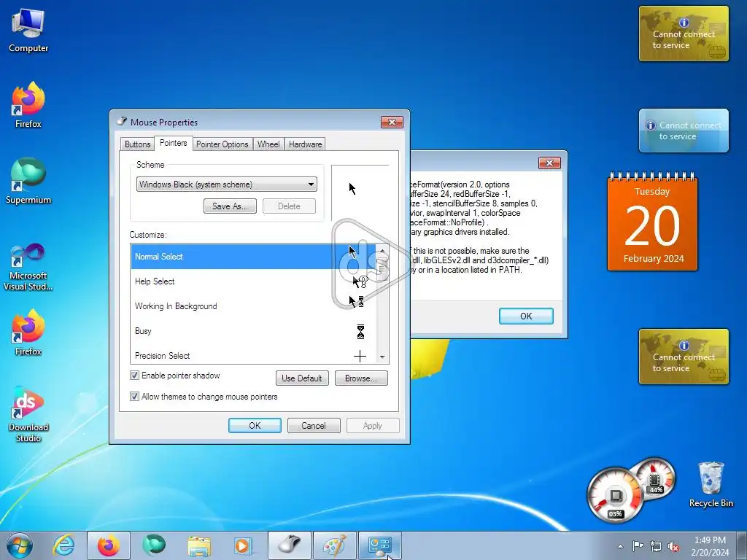This screenshot has height=560, width=747.
Task: Open the Windows Start menu orb
Action: coord(20,545)
